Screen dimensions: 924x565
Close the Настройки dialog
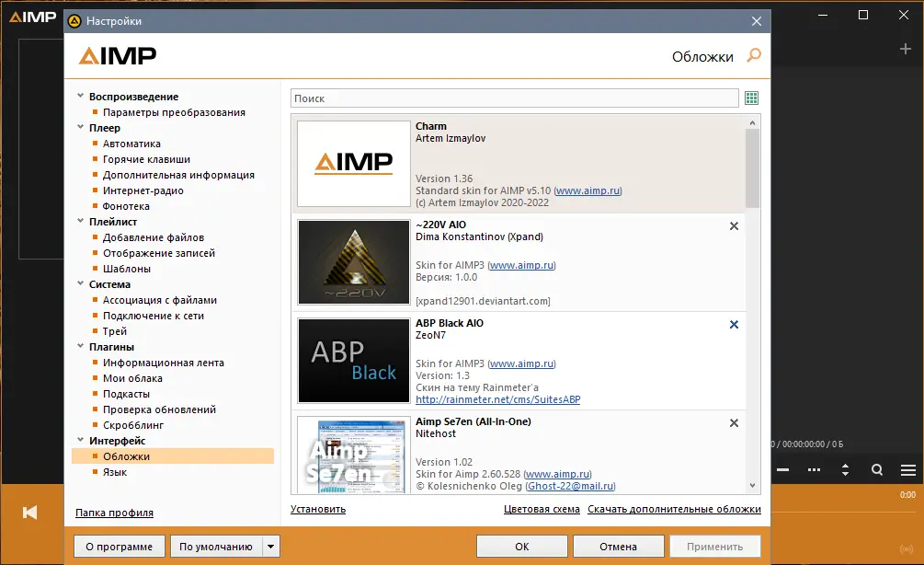pos(757,21)
